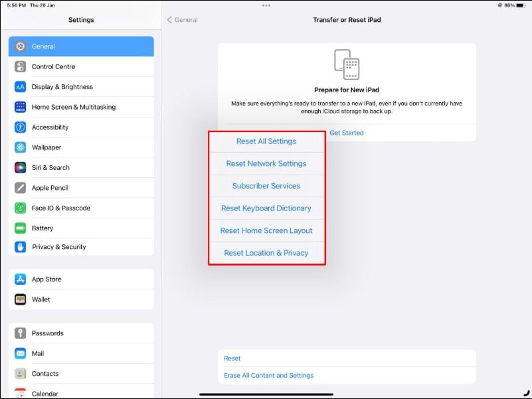Open Passwords settings row

click(x=81, y=333)
